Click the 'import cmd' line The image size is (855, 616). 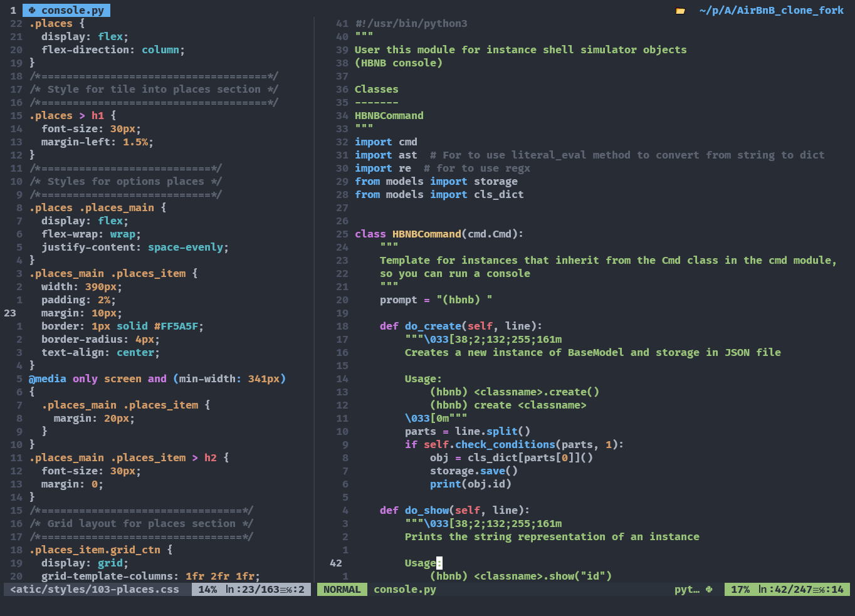coord(386,142)
